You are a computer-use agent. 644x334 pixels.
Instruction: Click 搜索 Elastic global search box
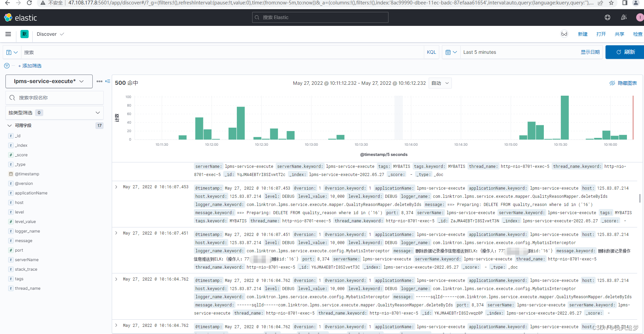[x=320, y=17]
